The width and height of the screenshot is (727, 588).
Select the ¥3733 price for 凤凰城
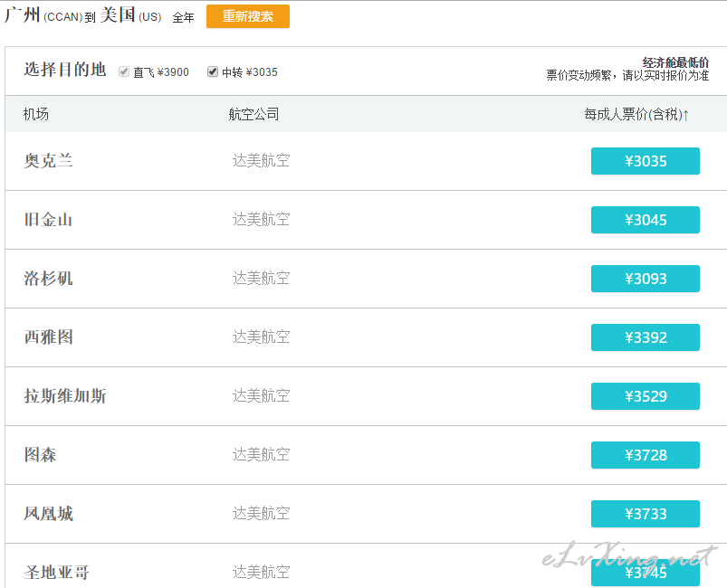(x=645, y=514)
